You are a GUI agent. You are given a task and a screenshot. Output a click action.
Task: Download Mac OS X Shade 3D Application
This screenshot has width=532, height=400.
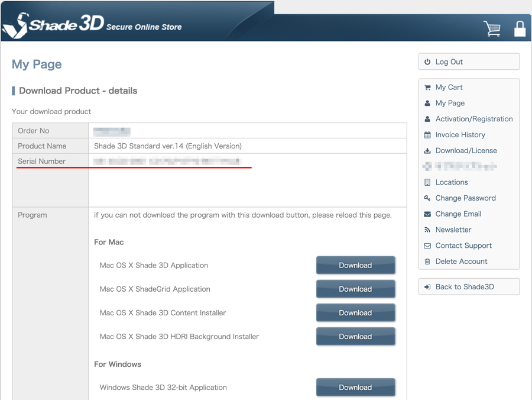click(356, 265)
